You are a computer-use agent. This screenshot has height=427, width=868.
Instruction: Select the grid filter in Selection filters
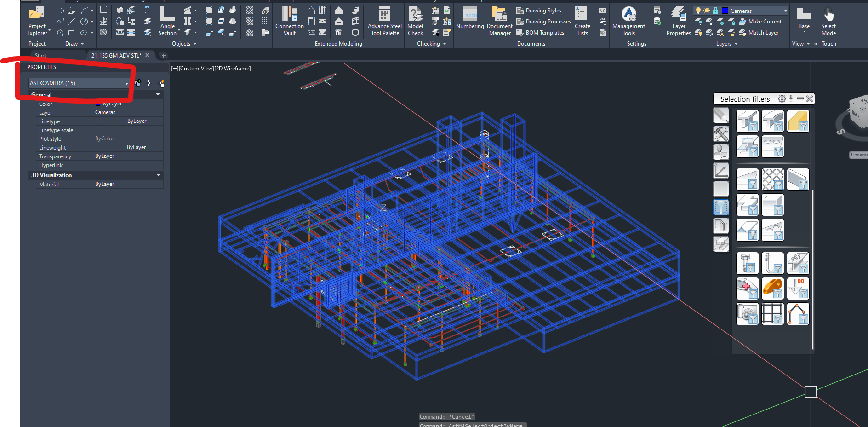pos(773,313)
